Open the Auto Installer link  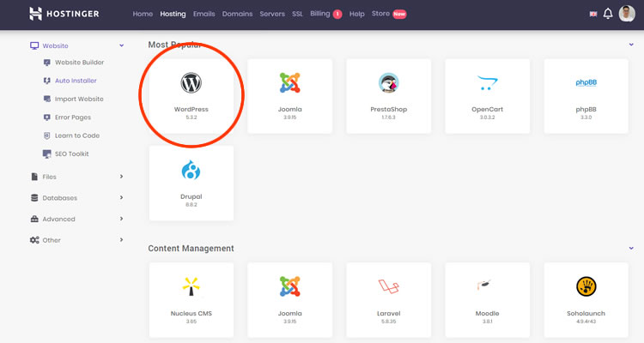76,81
